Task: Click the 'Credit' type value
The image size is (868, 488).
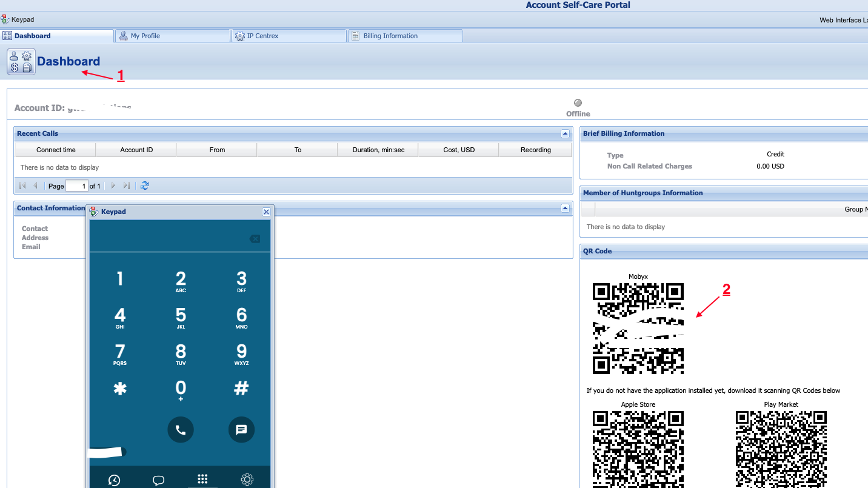Action: pyautogui.click(x=775, y=154)
